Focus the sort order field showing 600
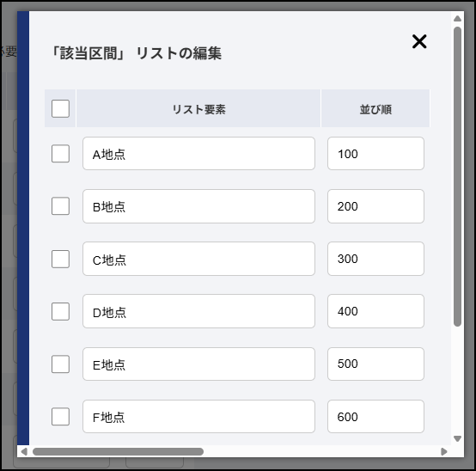The width and height of the screenshot is (476, 471). pos(375,416)
